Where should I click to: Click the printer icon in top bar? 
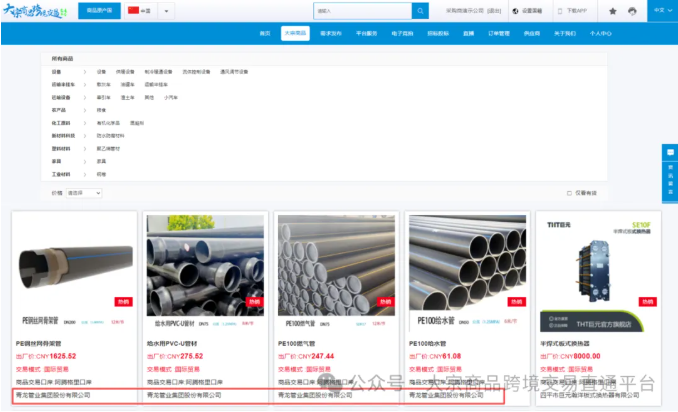(x=632, y=11)
